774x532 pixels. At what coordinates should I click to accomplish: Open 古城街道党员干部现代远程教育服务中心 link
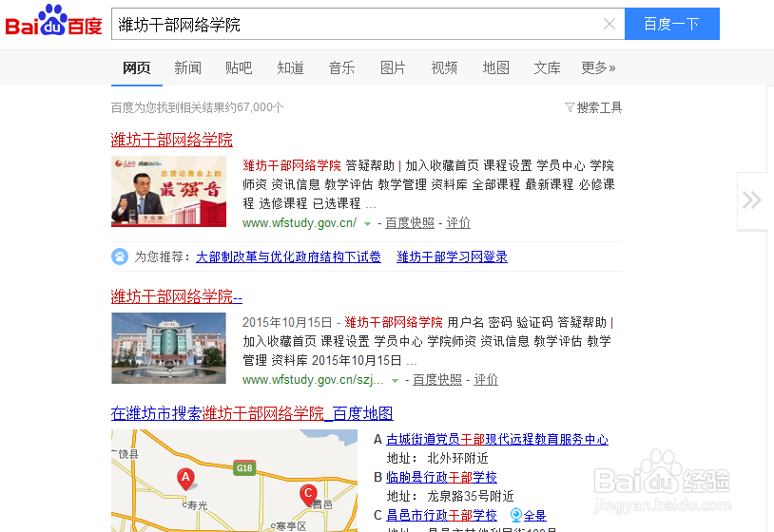point(497,439)
